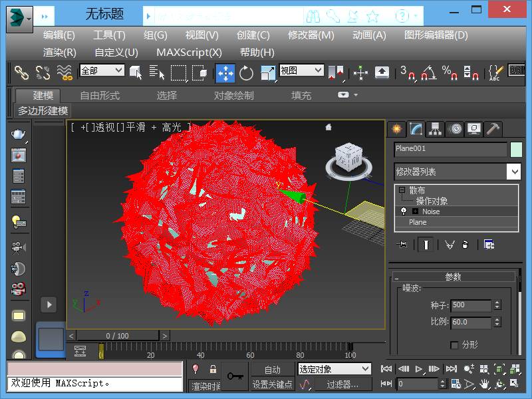The height and width of the screenshot is (399, 532).
Task: Open the Motion command panel tab
Action: pyautogui.click(x=455, y=129)
